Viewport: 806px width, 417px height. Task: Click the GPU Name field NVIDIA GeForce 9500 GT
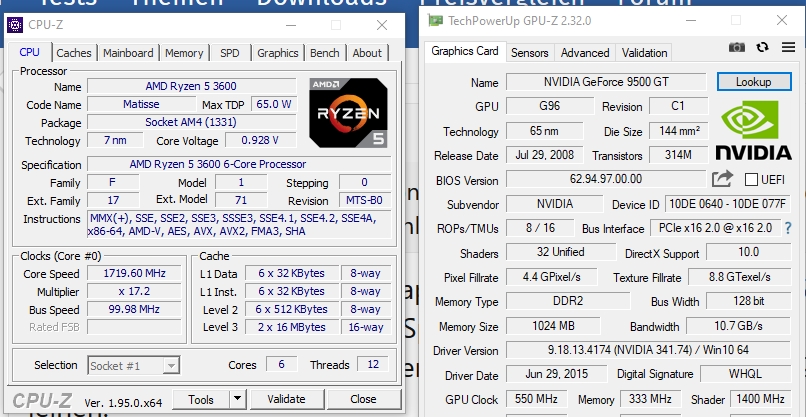[607, 82]
